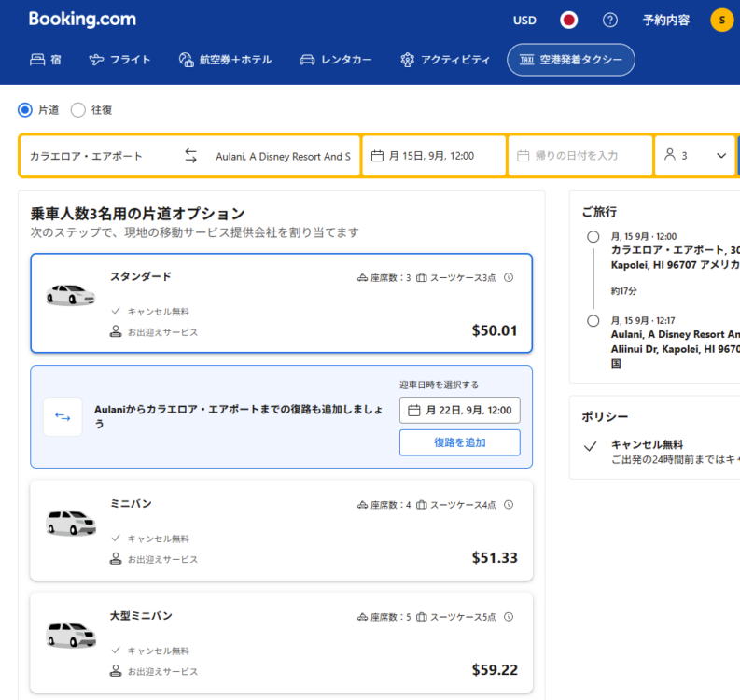
Task: Click the help question mark icon
Action: (610, 20)
